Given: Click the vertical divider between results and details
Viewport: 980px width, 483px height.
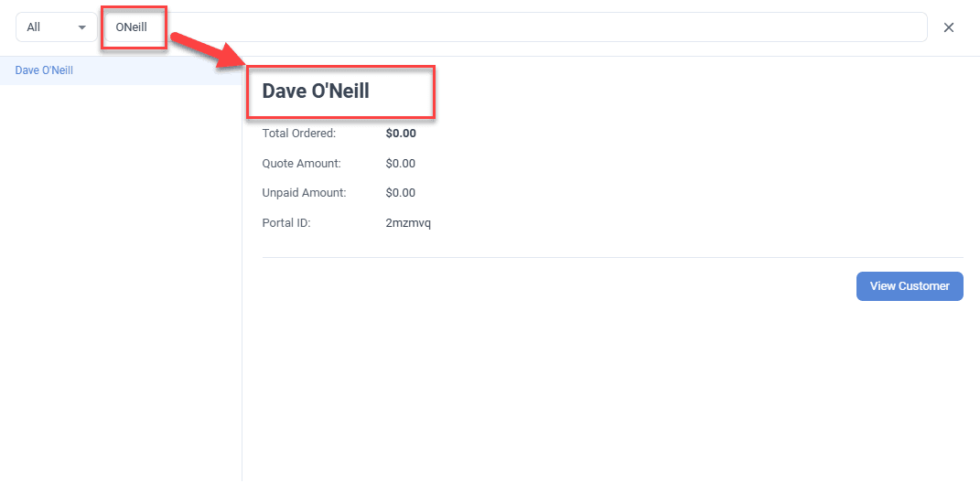Looking at the screenshot, I should tap(242, 274).
